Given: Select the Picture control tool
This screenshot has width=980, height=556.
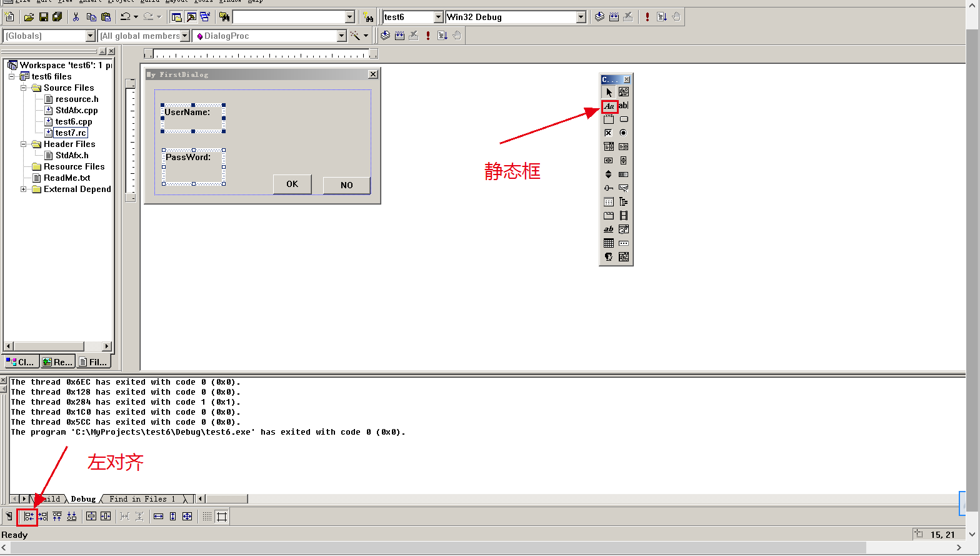Looking at the screenshot, I should pyautogui.click(x=624, y=92).
